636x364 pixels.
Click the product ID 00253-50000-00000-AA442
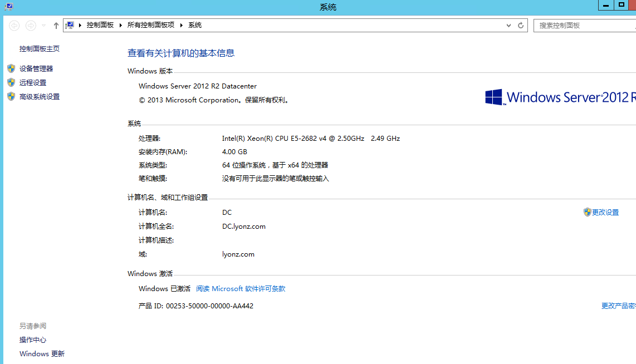click(210, 306)
